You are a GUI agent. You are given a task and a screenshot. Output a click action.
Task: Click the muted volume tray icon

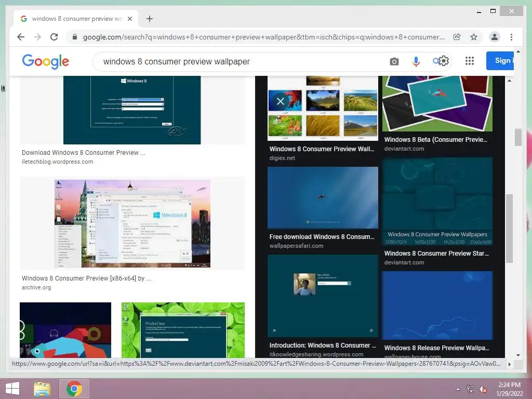click(x=483, y=389)
